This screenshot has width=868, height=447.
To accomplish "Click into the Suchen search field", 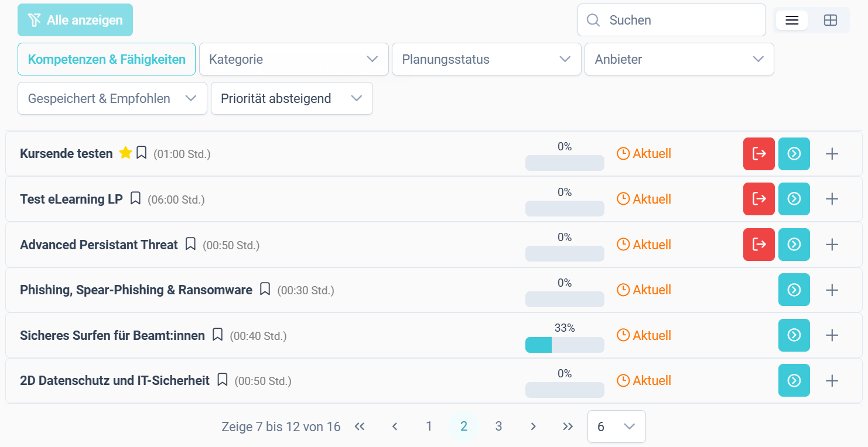I will (x=672, y=20).
